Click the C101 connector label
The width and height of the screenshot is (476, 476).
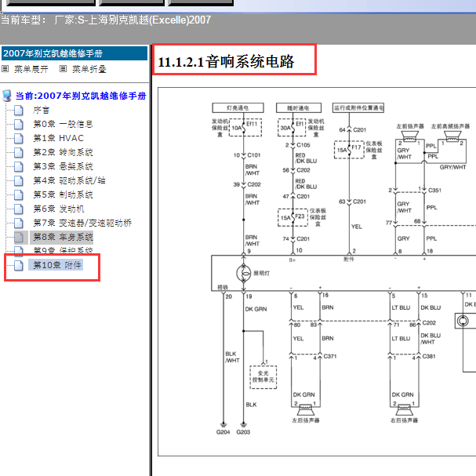point(254,155)
